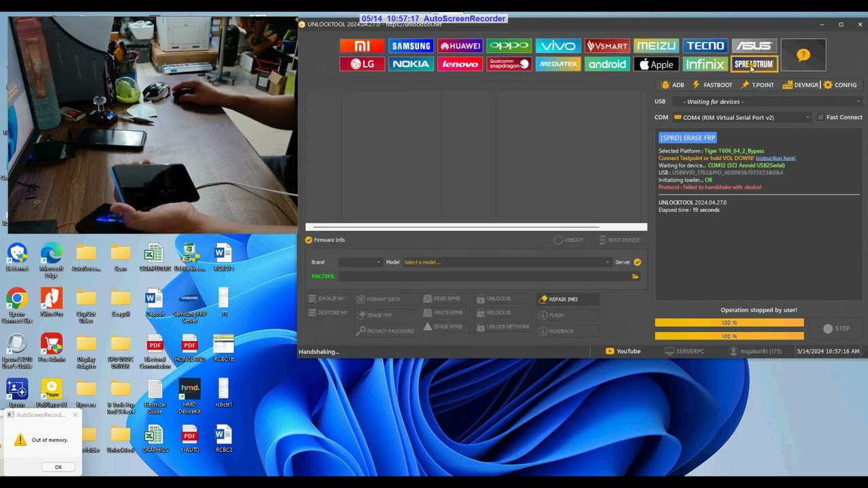Open the Qualcomm Snapdragon tile
Image resolution: width=868 pixels, height=488 pixels.
coord(509,64)
